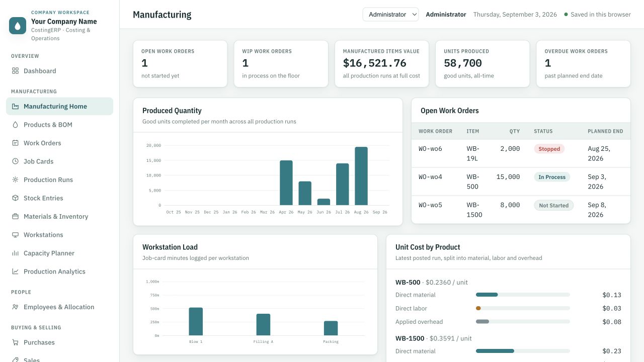Go to Materials & Inventory
644x362 pixels.
pyautogui.click(x=59, y=217)
